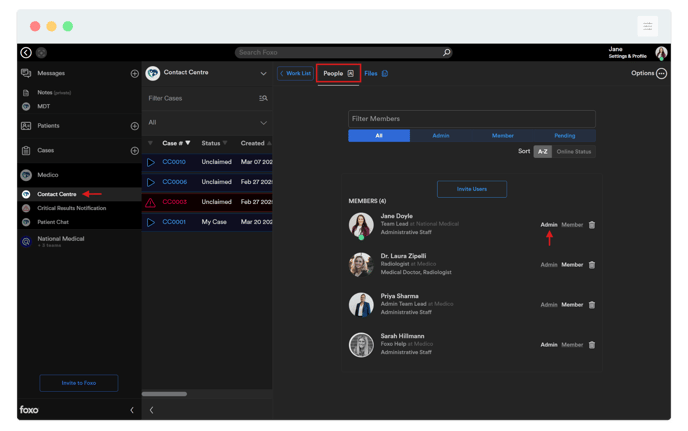Screen dimensions: 688x431
Task: Open case CC0010
Action: coord(174,162)
